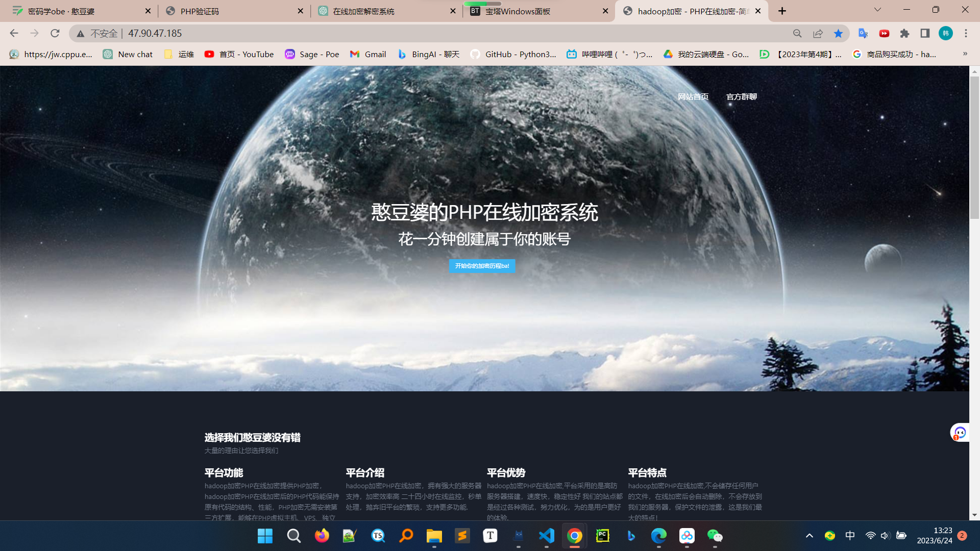The image size is (980, 551).
Task: Click the page's vertical scrollbar thumb
Action: click(974, 148)
